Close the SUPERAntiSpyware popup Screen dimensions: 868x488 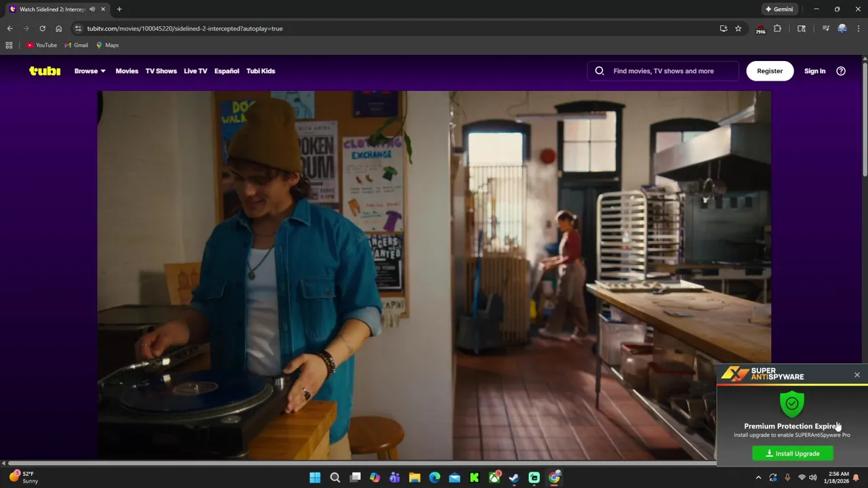857,375
